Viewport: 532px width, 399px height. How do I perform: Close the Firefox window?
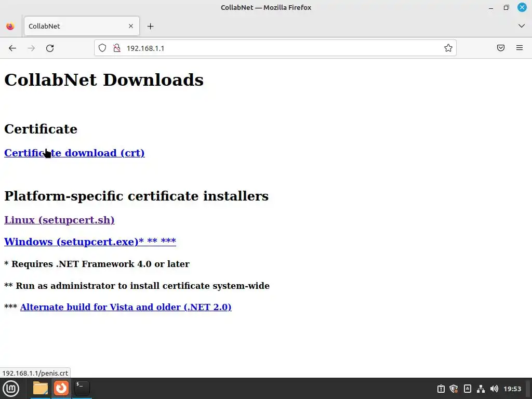522,7
